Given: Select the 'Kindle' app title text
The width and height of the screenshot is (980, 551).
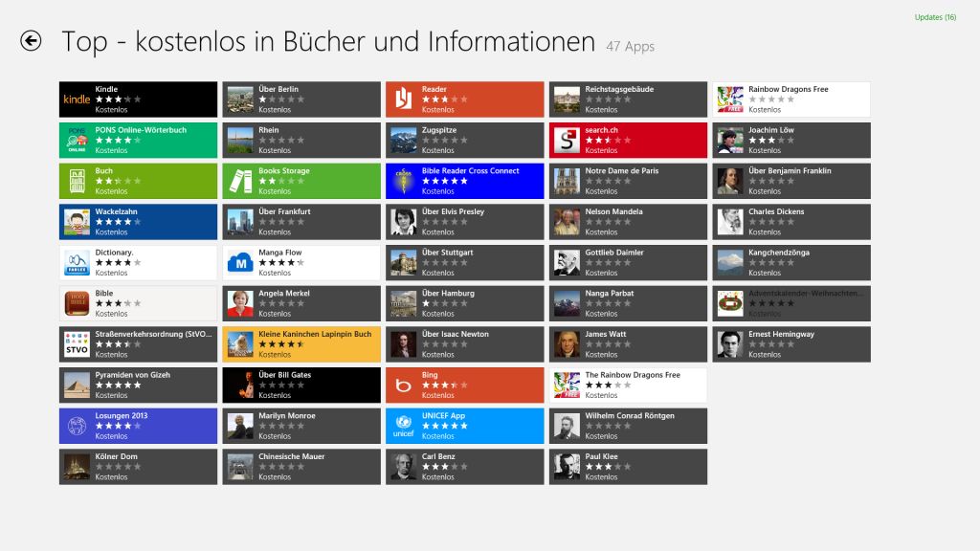Looking at the screenshot, I should [x=106, y=89].
